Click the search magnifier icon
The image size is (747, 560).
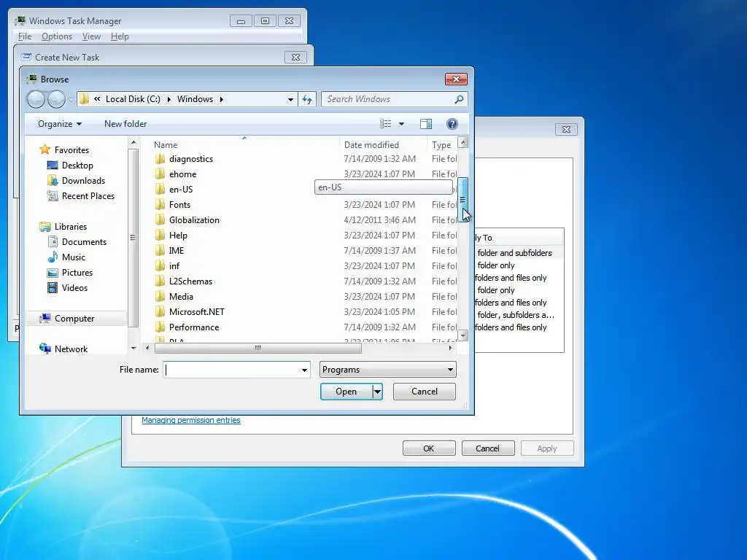(x=459, y=99)
